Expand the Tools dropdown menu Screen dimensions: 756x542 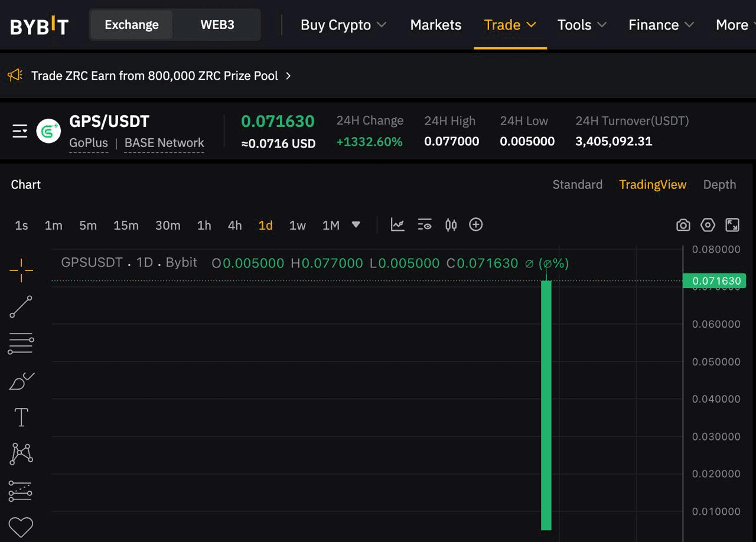(x=582, y=25)
